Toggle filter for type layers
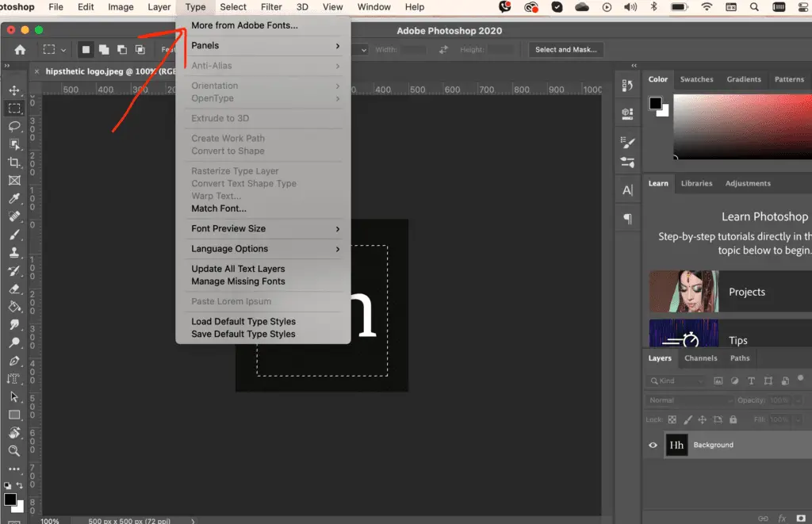 point(752,381)
